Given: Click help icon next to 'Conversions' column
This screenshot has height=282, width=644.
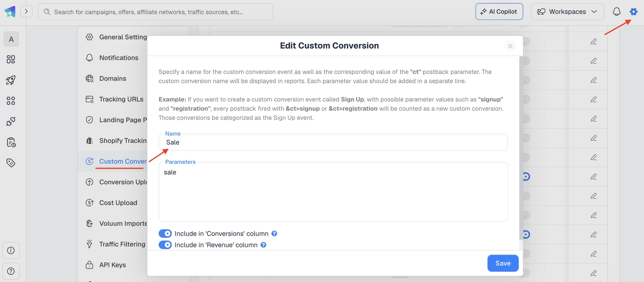Looking at the screenshot, I should (x=274, y=234).
